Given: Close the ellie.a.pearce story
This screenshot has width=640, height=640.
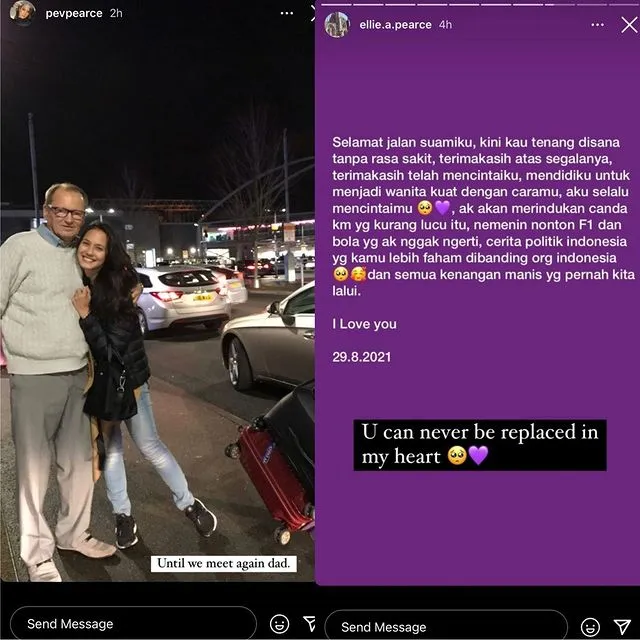Looking at the screenshot, I should point(629,25).
